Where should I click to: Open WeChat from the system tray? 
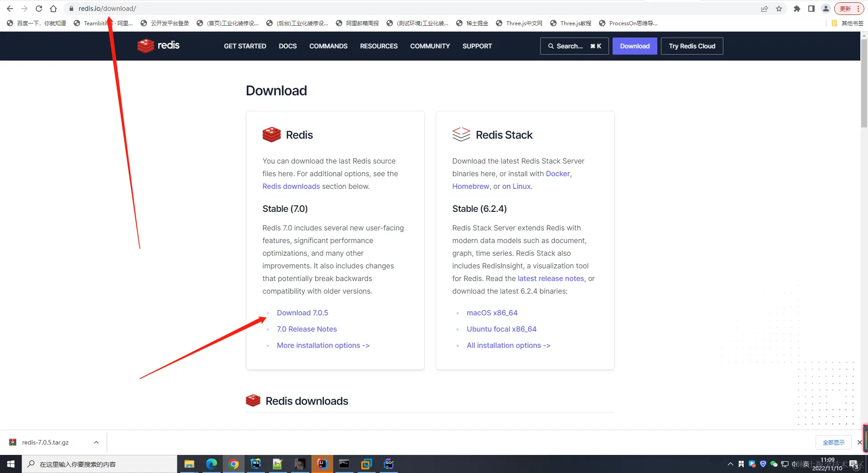774,464
